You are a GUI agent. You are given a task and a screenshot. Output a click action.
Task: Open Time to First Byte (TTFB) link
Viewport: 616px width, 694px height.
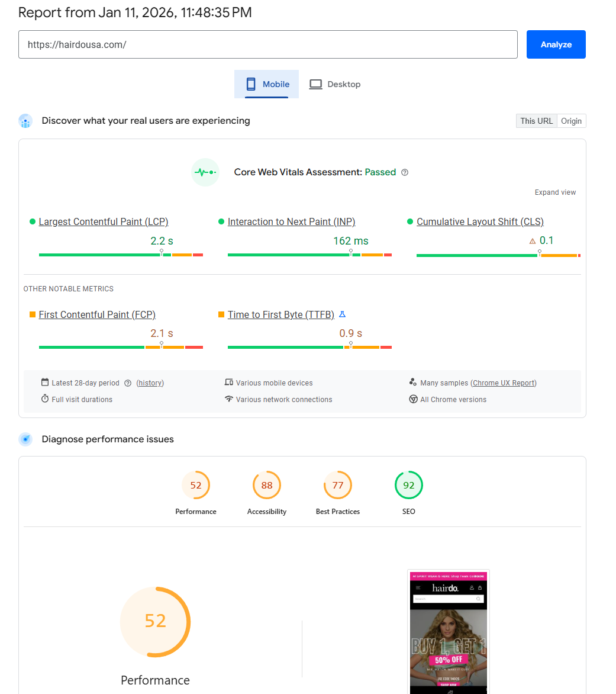[x=281, y=314]
